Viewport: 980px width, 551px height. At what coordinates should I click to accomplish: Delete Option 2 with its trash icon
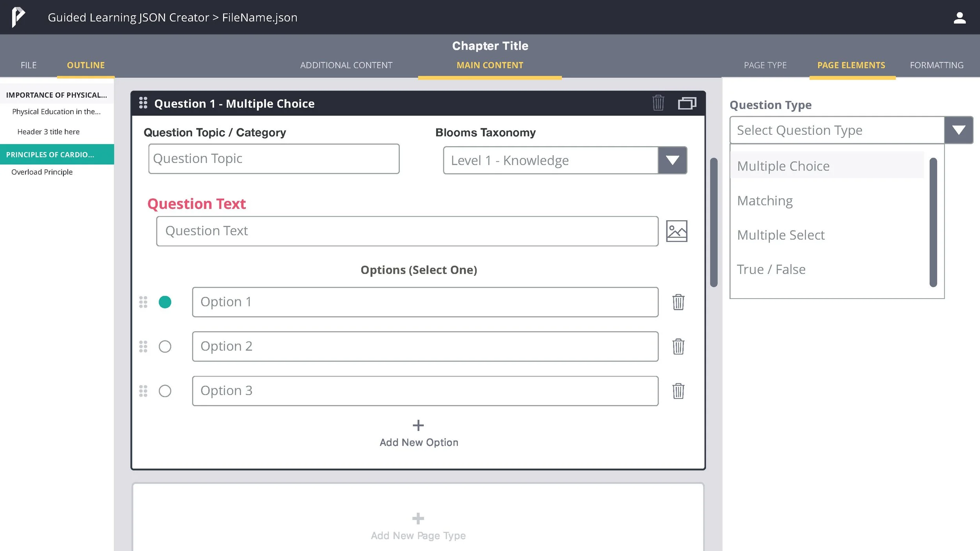tap(678, 346)
